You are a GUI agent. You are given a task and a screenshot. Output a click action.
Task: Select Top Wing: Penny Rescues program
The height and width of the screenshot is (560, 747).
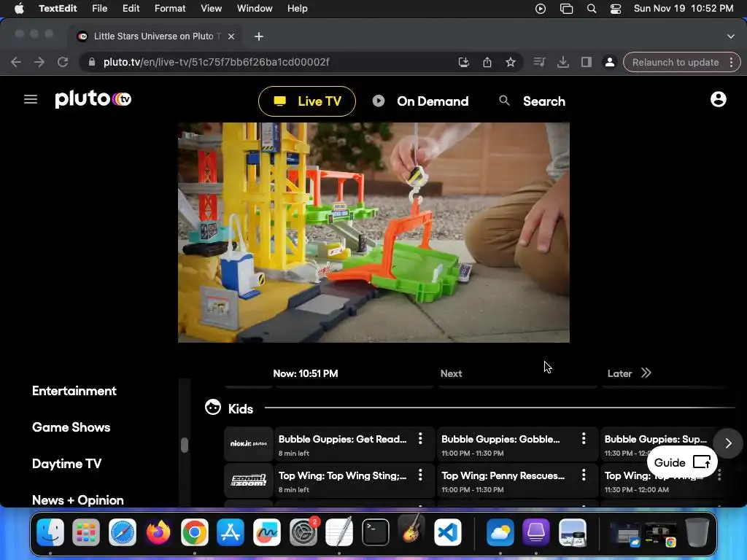[518, 480]
